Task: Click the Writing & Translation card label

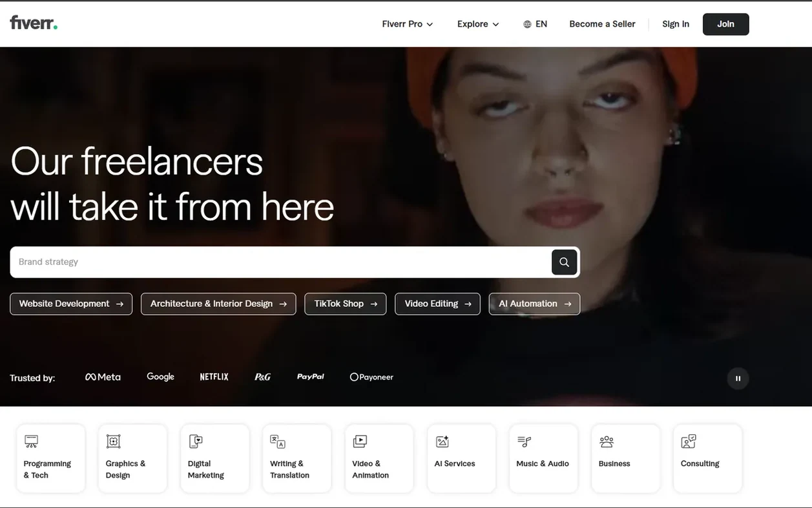Action: pos(289,469)
